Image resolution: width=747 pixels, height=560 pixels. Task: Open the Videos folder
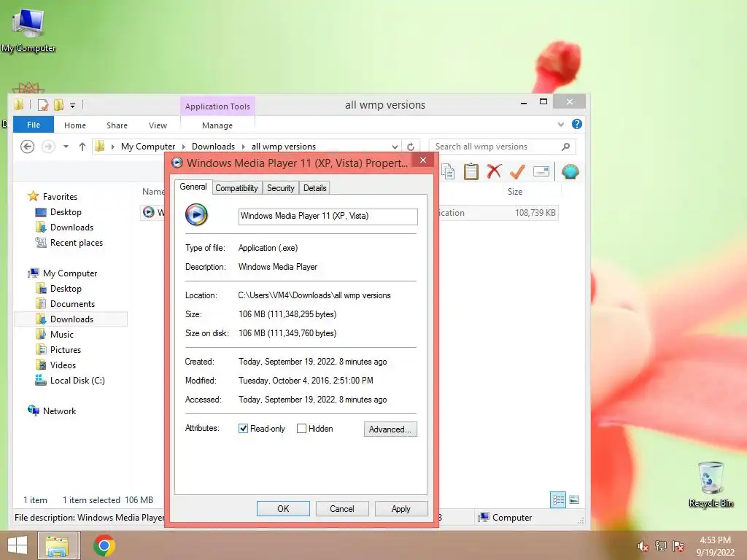click(63, 365)
